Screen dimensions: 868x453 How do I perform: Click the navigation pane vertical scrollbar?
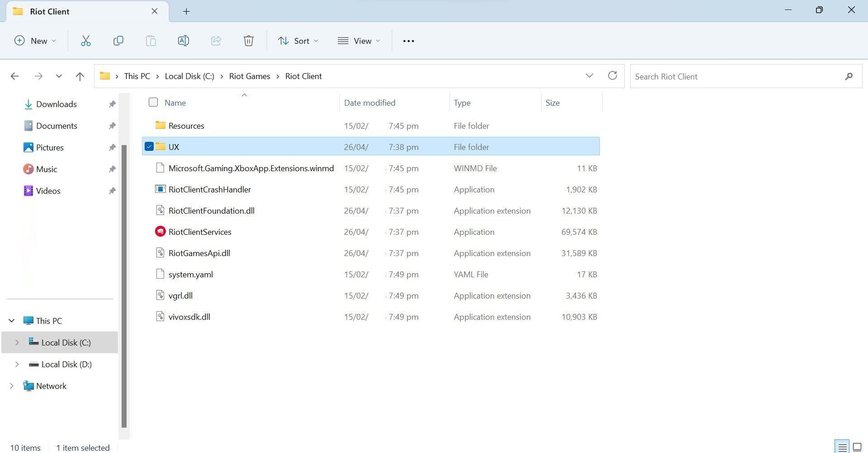(x=124, y=286)
